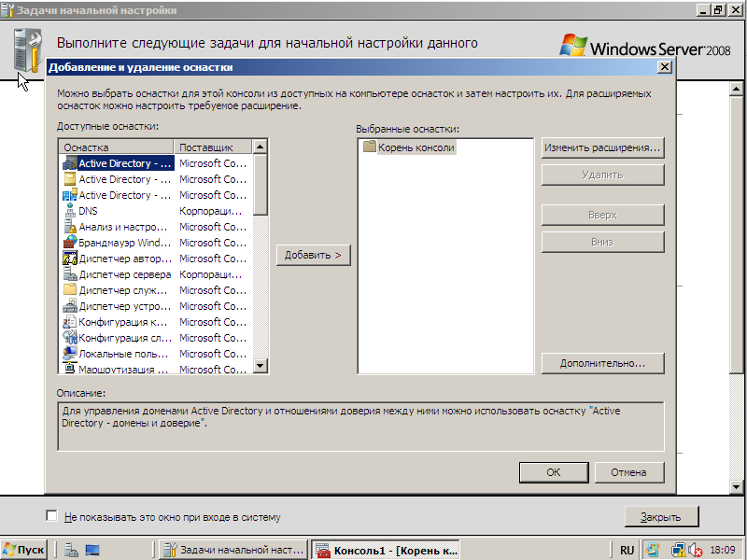Screen dimensions: 747x560
Task: Click the greyed Вниз button
Action: pos(602,242)
